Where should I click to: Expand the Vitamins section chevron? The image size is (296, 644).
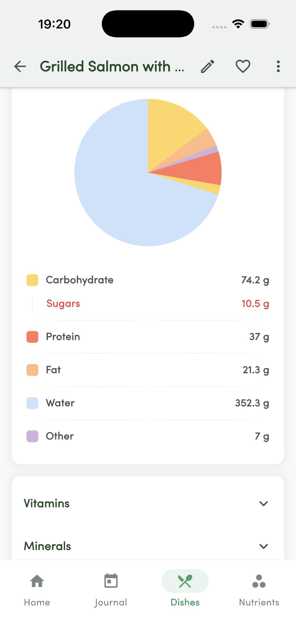point(264,504)
